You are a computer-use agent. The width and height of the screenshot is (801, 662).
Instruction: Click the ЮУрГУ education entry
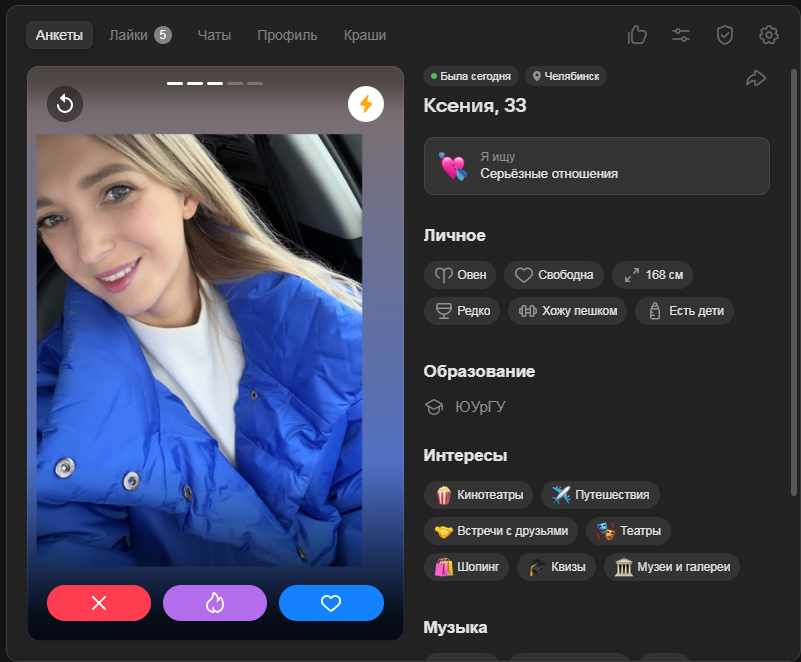click(x=465, y=407)
